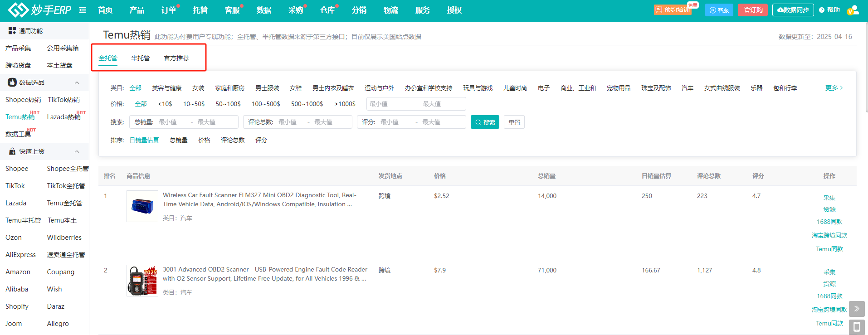The image size is (868, 335).
Task: Expand 更多 categories
Action: [x=834, y=88]
